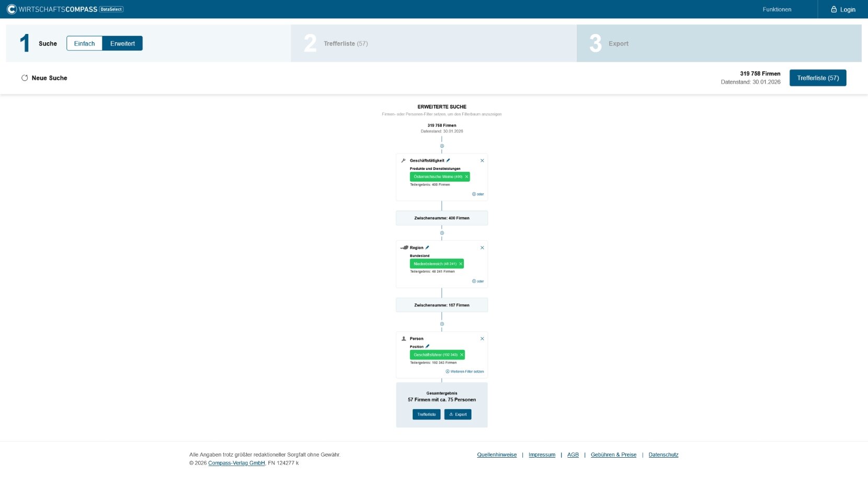Click the plus icon above Geschäftstätigkeit card

tap(442, 146)
